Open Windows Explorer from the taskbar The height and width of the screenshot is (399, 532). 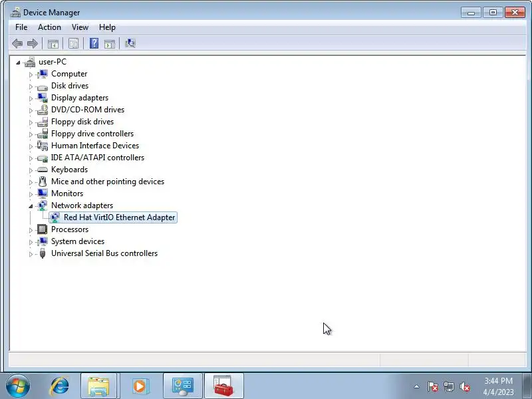pyautogui.click(x=98, y=386)
